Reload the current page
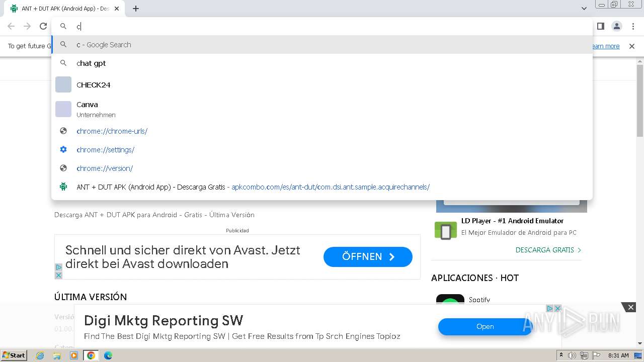Image resolution: width=644 pixels, height=362 pixels. [43, 26]
